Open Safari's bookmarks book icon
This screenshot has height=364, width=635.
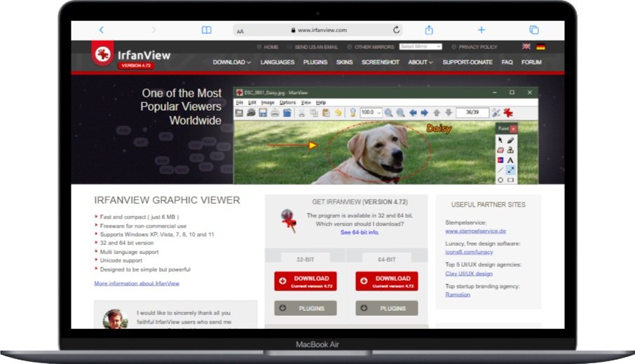click(207, 30)
